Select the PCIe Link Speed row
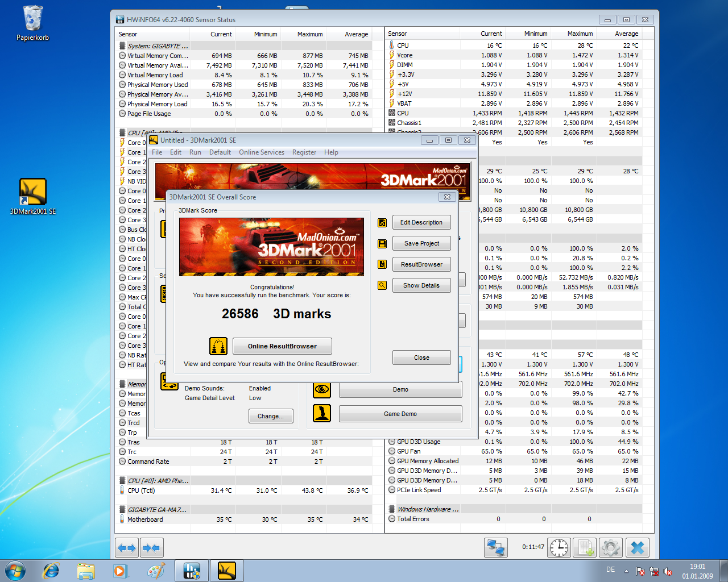 click(514, 490)
